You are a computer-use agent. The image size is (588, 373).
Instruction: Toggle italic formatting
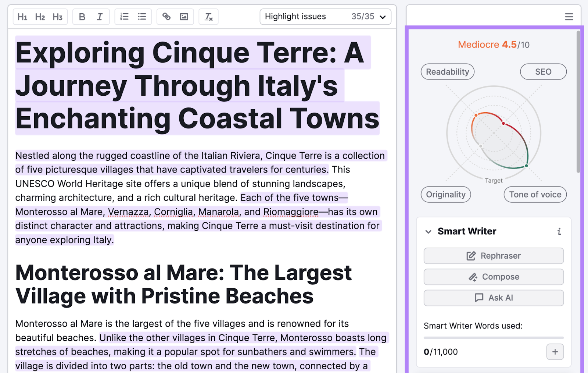pyautogui.click(x=100, y=17)
